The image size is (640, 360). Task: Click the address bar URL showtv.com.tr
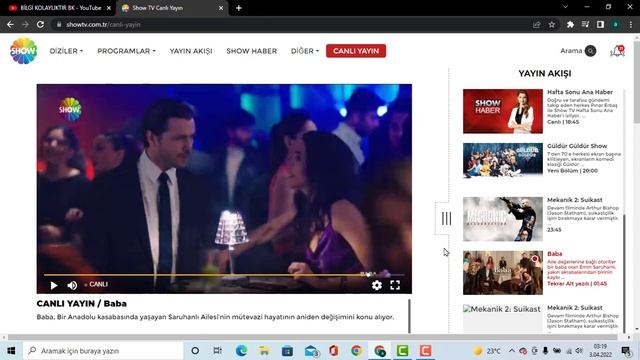click(103, 24)
